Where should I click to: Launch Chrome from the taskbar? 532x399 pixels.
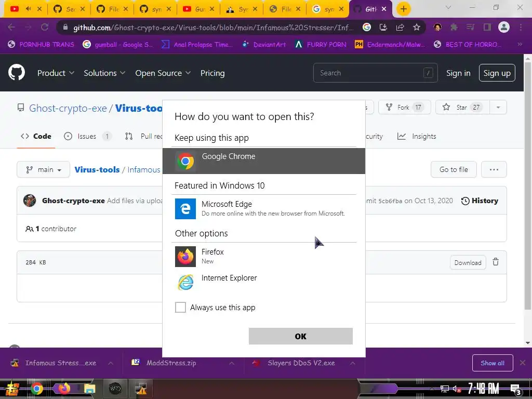click(x=37, y=389)
